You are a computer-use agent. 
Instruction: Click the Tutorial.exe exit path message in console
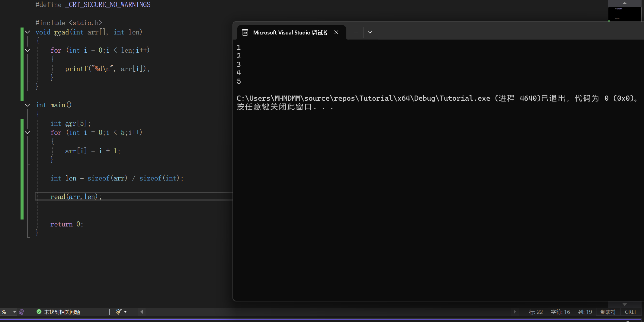pos(437,98)
